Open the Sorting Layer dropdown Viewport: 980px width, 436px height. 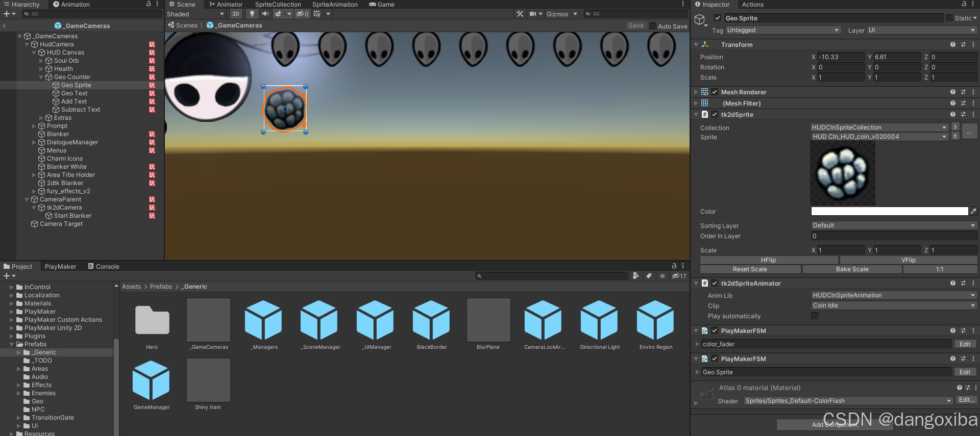[x=894, y=225]
